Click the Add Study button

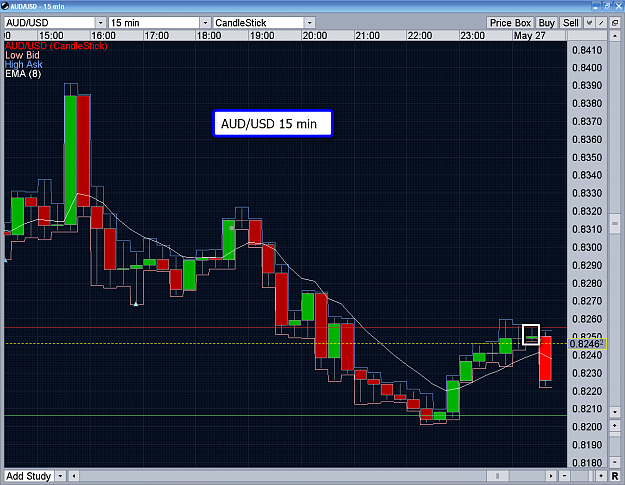(29, 476)
